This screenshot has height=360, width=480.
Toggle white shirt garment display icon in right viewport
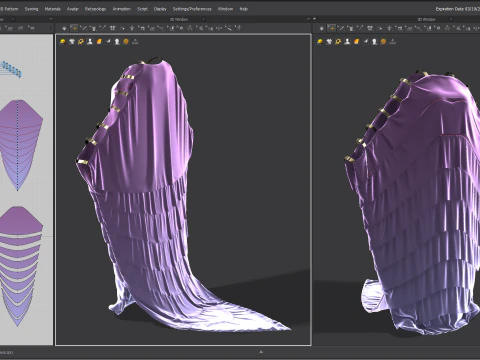[329, 41]
